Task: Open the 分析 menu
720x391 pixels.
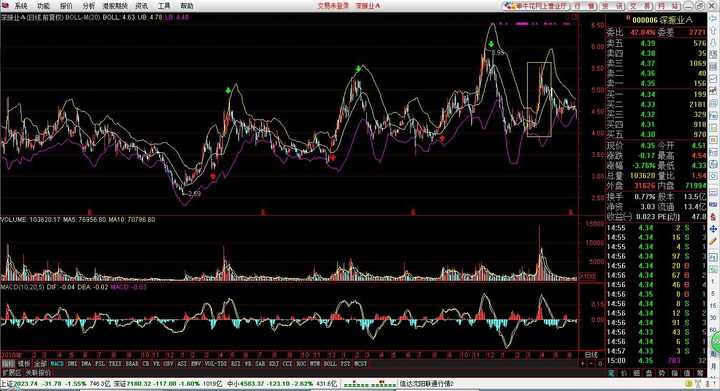Action: click(x=89, y=6)
